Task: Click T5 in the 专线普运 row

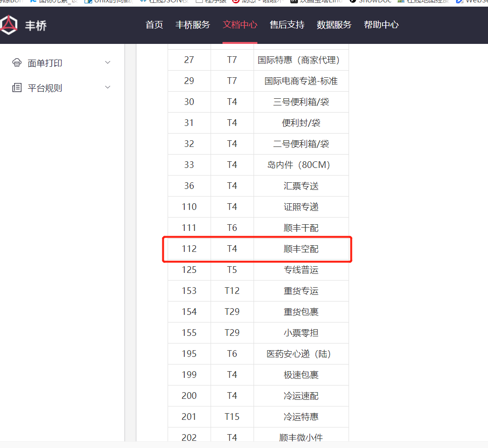Action: [232, 270]
